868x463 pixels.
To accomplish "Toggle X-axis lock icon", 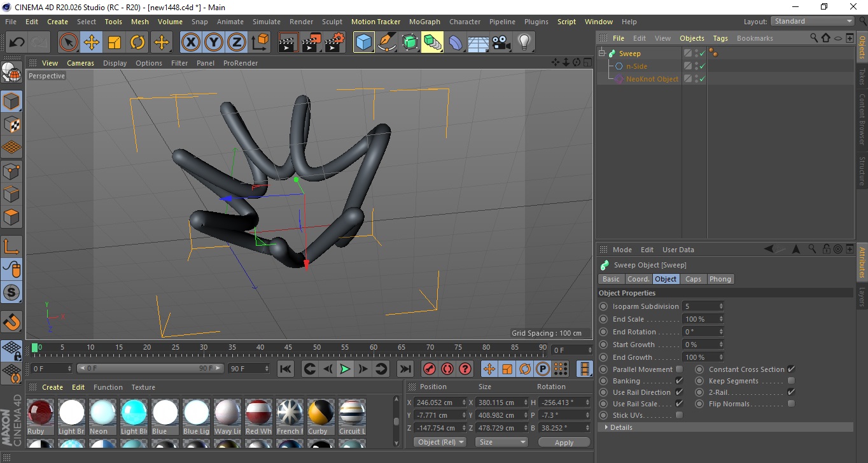I will 190,43.
